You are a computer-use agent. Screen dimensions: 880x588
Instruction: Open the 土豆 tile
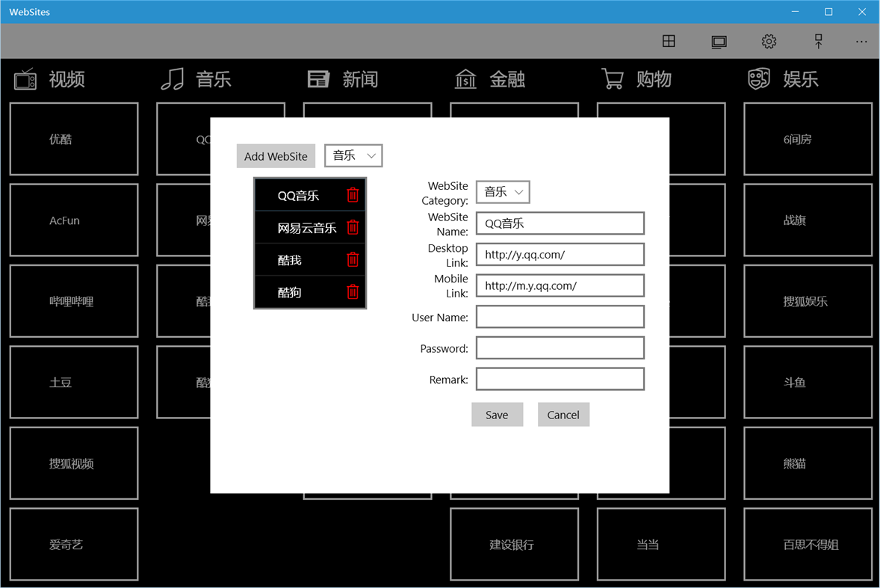pos(73,382)
